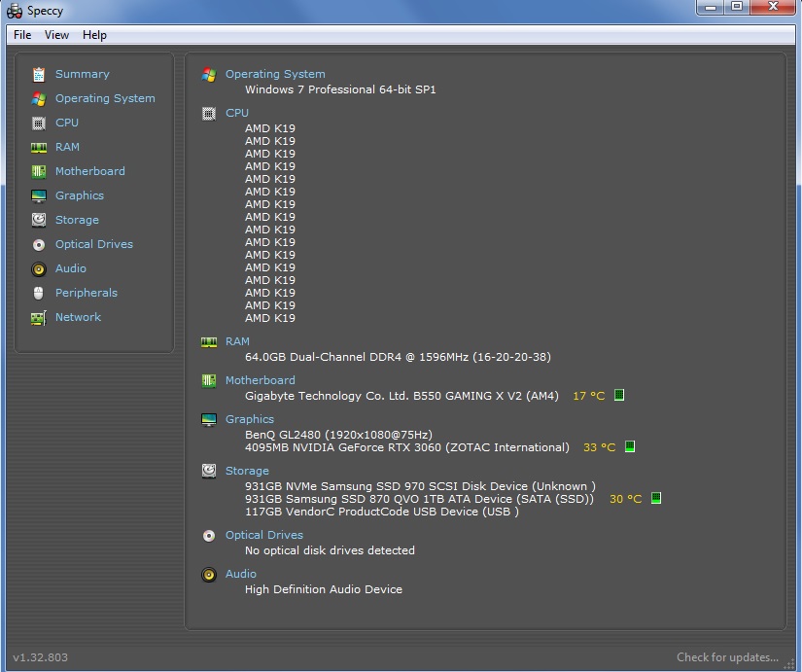Screen dimensions: 802x672
Task: Click the Samsung SSD 870 QVO entry
Action: 419,499
